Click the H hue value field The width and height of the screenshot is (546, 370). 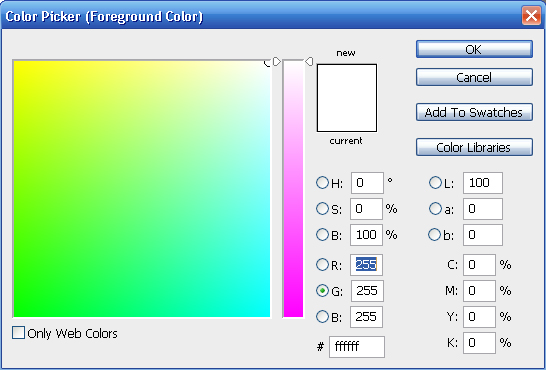pyautogui.click(x=367, y=183)
